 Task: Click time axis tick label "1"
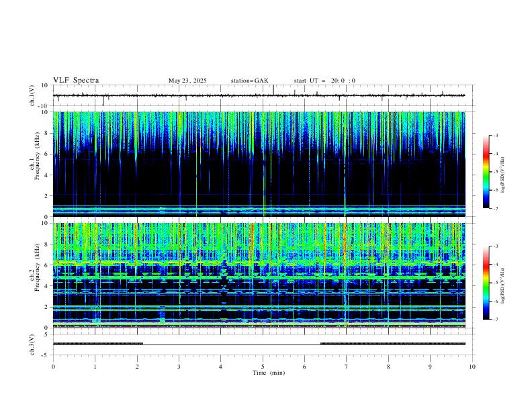95,367
